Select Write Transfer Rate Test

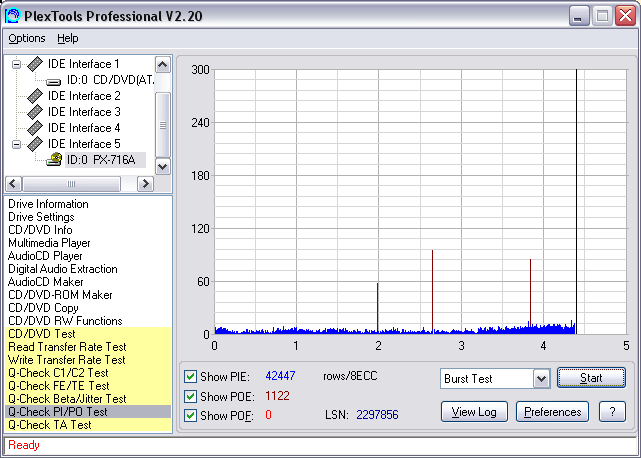pos(88,360)
